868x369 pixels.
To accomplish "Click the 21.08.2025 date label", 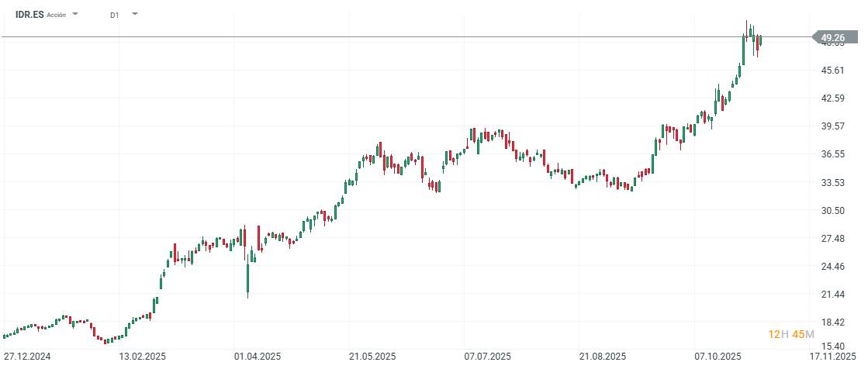I will (603, 357).
